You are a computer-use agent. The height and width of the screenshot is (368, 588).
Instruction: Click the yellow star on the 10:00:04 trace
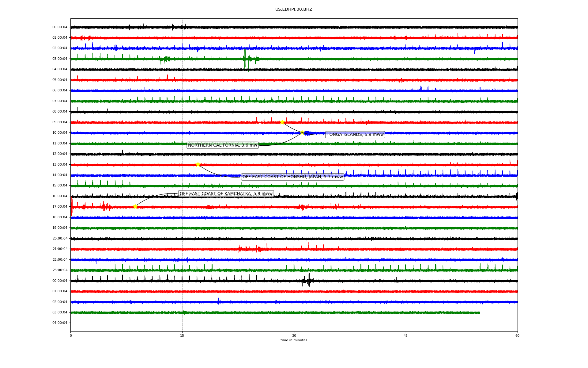[x=302, y=132]
